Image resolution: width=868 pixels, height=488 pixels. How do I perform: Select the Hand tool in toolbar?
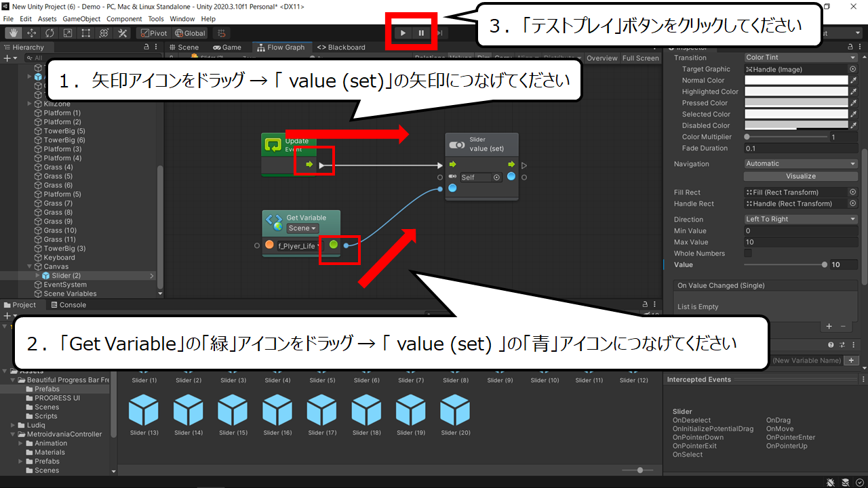(x=13, y=33)
